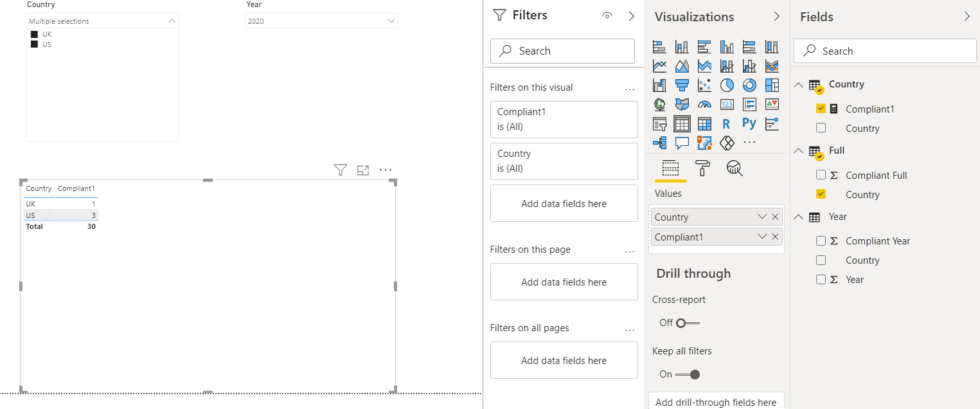This screenshot has width=980, height=409.
Task: Open Compliant1 value field dropdown arrow
Action: 762,237
